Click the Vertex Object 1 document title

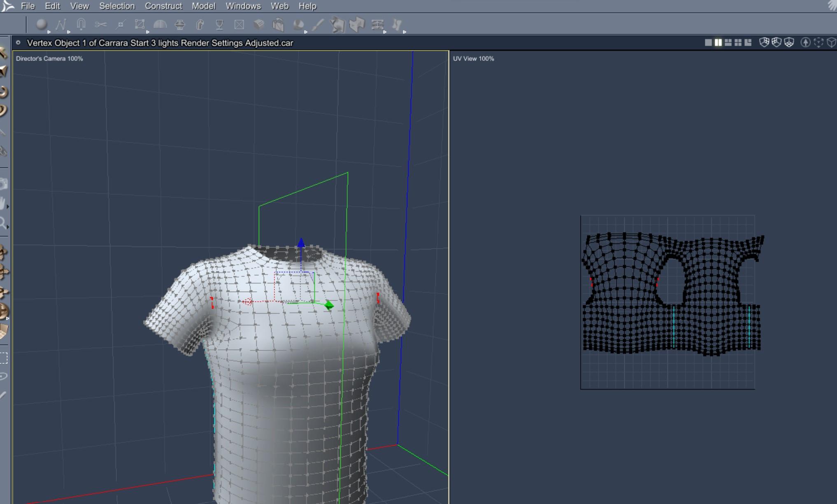(160, 43)
